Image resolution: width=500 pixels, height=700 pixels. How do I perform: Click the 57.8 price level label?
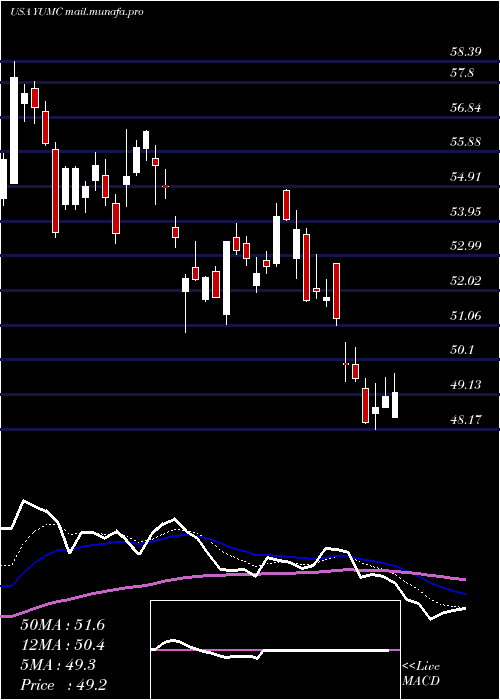462,73
